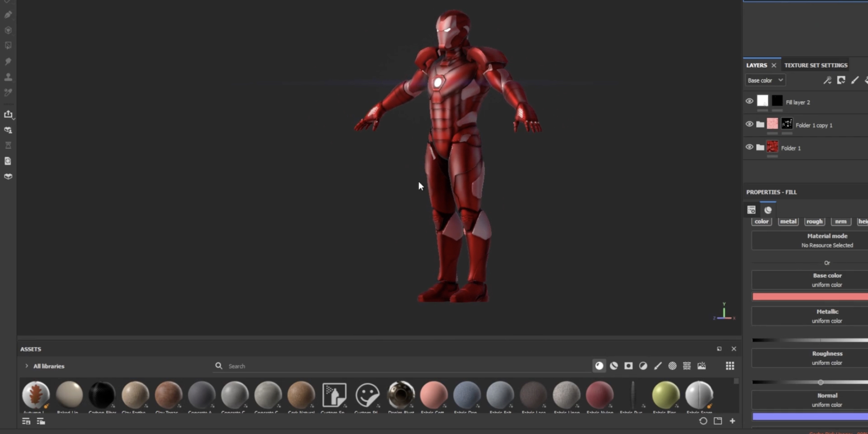
Task: Select the Clone stamp tool
Action: [x=8, y=77]
